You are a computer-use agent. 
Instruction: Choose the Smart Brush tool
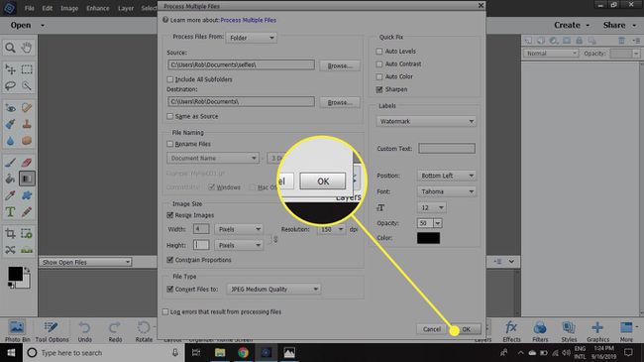[x=10, y=124]
